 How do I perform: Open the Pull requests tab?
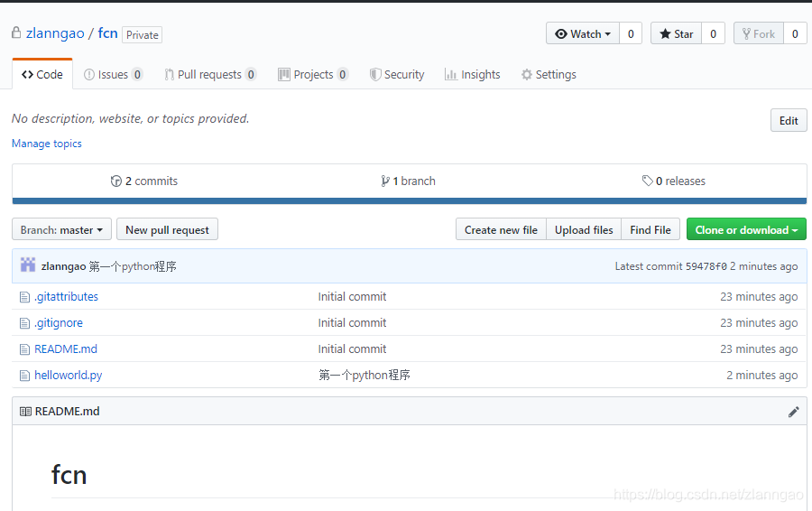[x=209, y=75]
